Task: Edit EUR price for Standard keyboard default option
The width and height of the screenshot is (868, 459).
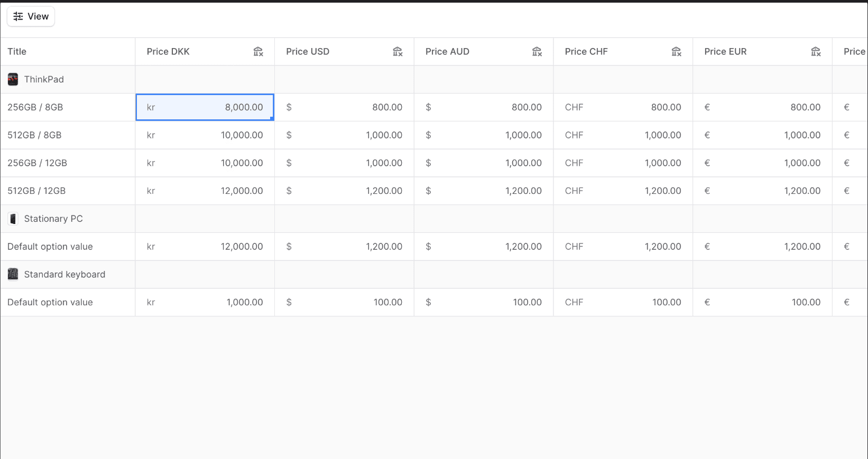Action: tap(763, 302)
